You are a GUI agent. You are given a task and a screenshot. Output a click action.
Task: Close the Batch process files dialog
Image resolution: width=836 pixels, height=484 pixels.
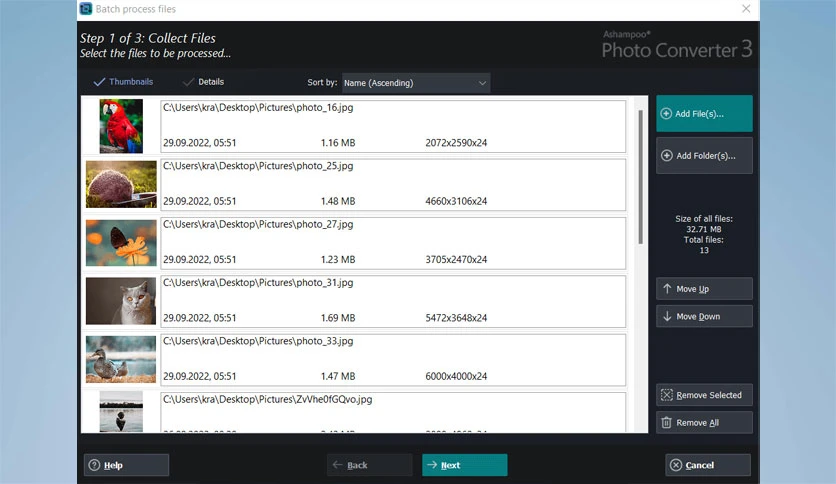[x=746, y=9]
